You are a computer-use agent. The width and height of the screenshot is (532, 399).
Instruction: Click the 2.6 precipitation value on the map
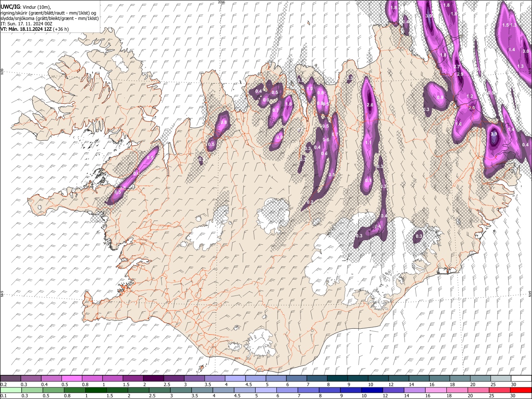[370, 105]
